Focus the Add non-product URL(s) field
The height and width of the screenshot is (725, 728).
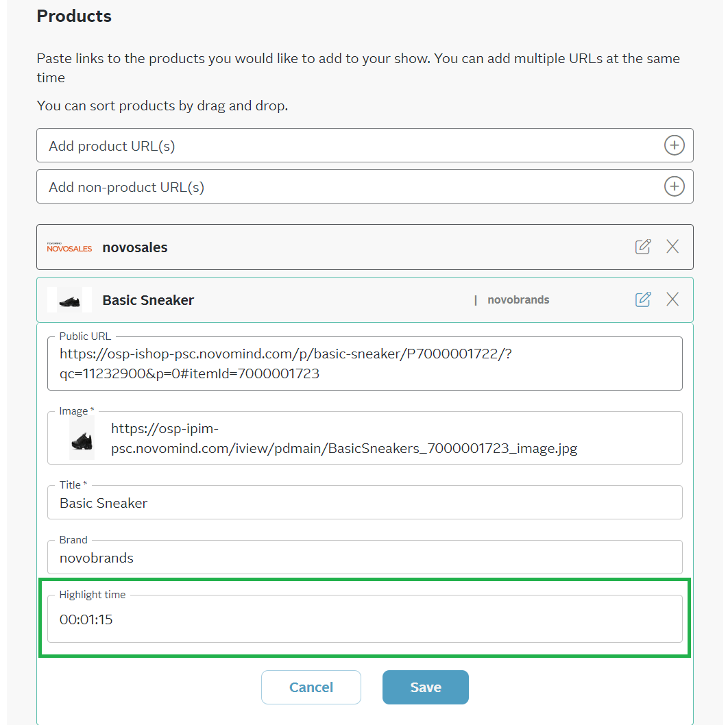[365, 186]
